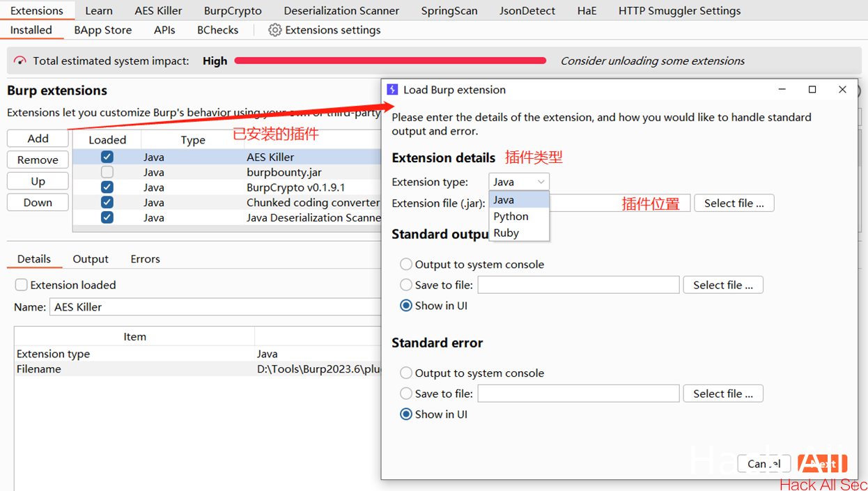
Task: Open the BurpCrypto tab
Action: coord(233,10)
